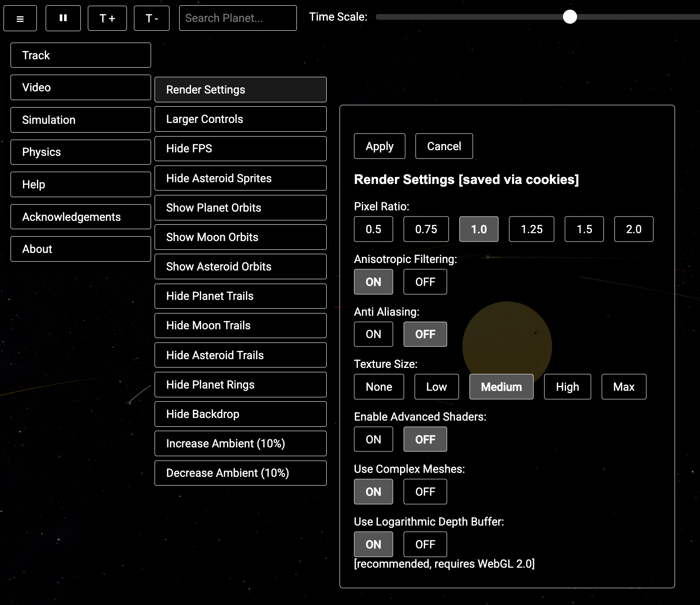This screenshot has width=700, height=605.
Task: Hide the FPS counter
Action: [240, 148]
